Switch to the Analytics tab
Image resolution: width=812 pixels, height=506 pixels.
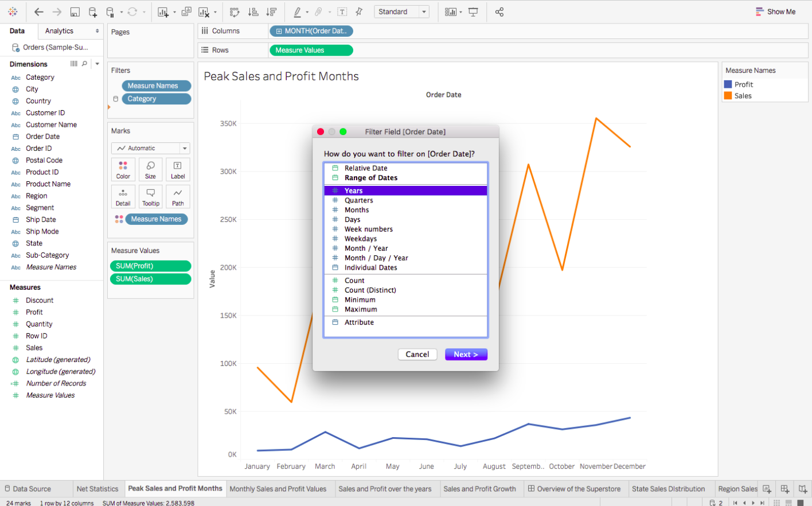coord(59,31)
